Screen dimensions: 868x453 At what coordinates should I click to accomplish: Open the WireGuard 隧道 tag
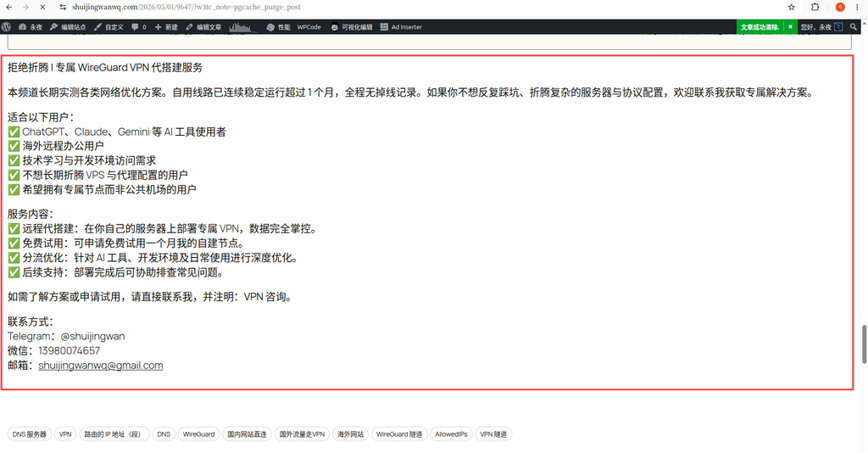[x=399, y=434]
